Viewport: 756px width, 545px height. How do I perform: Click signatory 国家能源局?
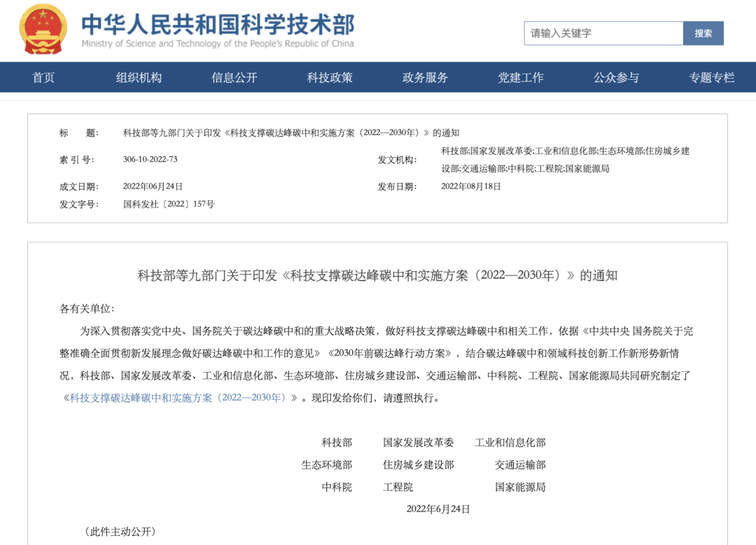[x=520, y=487]
